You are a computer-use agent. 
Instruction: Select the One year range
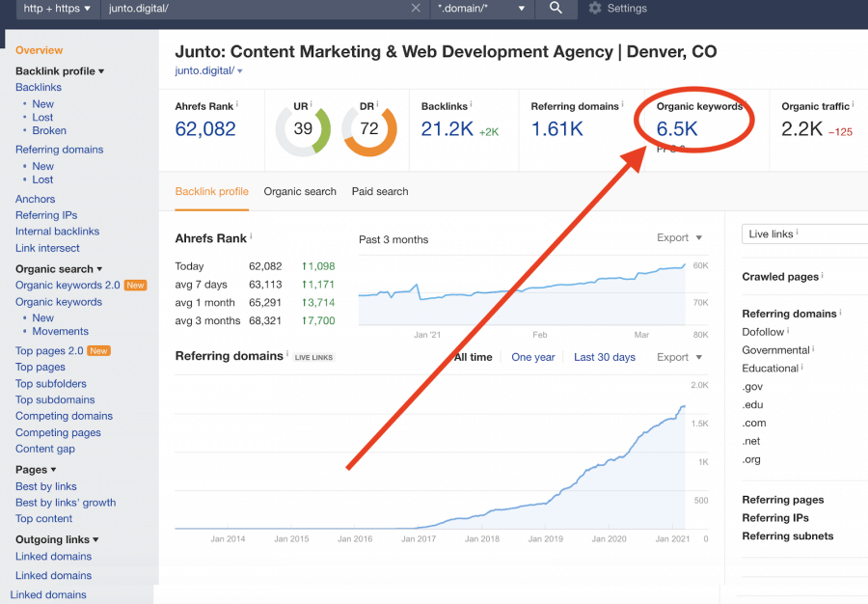click(533, 357)
